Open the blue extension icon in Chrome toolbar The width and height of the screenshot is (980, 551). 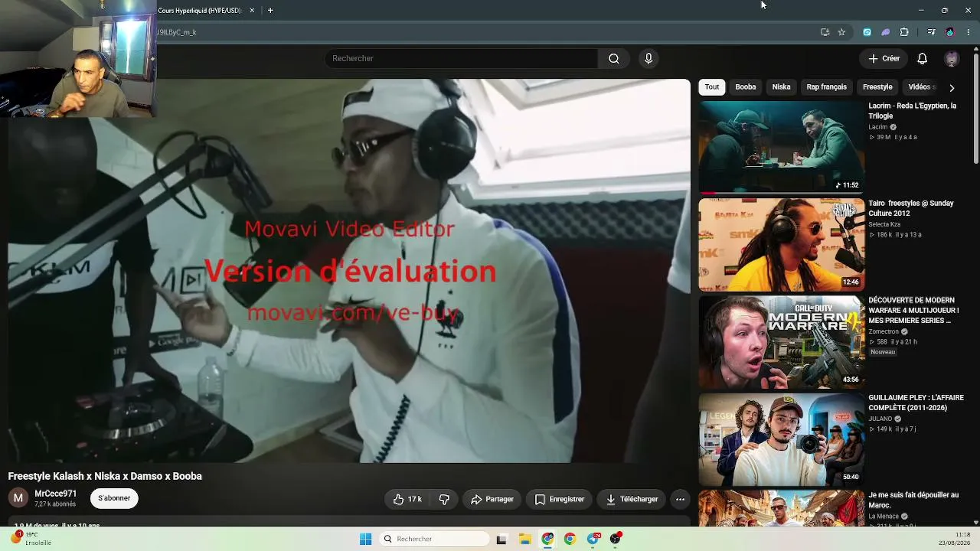867,32
